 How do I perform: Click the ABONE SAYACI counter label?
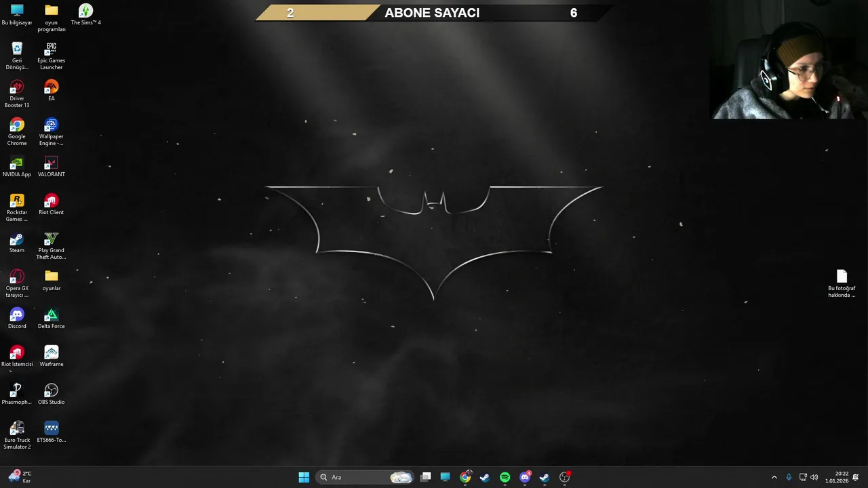(x=432, y=13)
